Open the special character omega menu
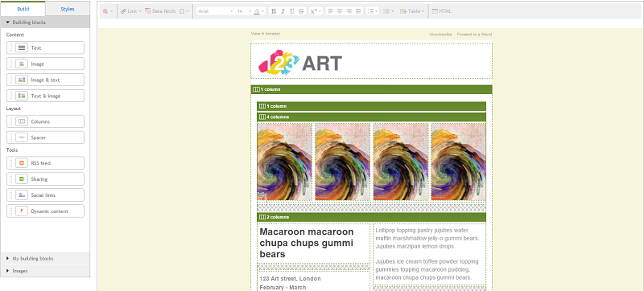The image size is (644, 291). 184,11
